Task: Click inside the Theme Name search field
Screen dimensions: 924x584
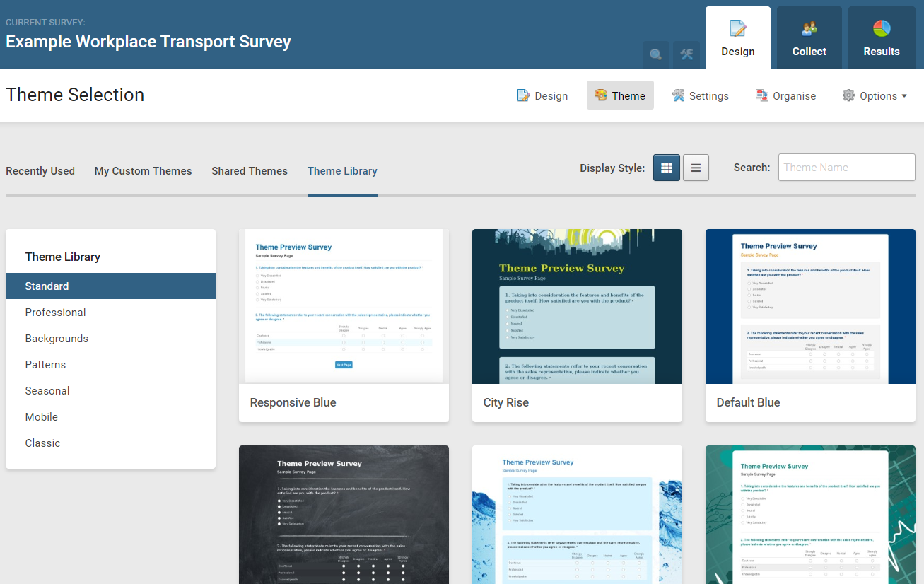Action: (x=846, y=167)
